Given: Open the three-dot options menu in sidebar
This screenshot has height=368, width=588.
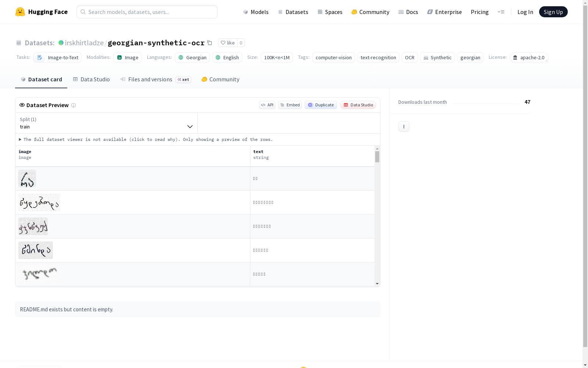Looking at the screenshot, I should (x=404, y=127).
